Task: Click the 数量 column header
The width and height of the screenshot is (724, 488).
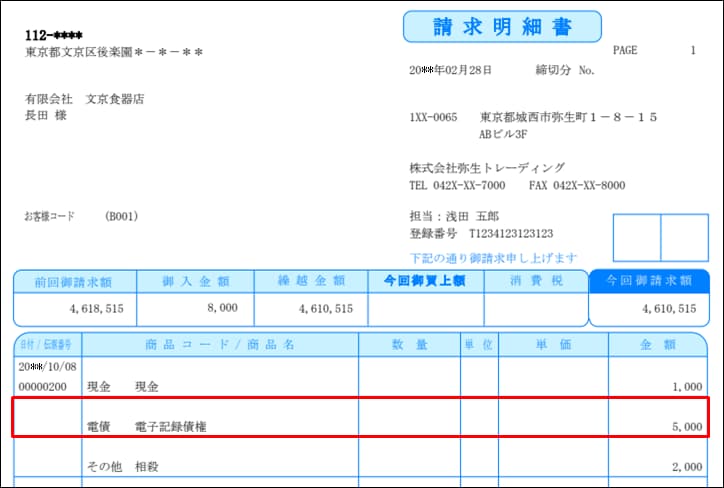Action: [408, 345]
